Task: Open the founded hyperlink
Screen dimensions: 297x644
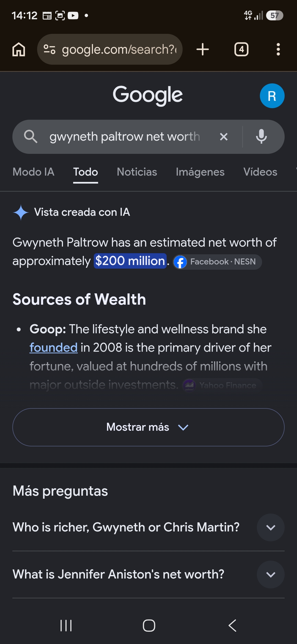Action: click(54, 348)
